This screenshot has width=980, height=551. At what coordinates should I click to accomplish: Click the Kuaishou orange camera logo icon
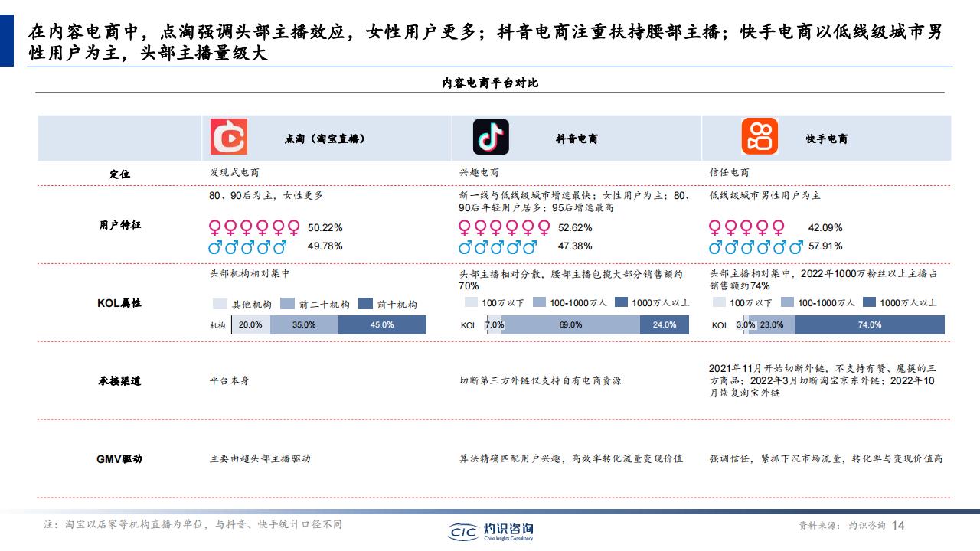click(x=759, y=137)
